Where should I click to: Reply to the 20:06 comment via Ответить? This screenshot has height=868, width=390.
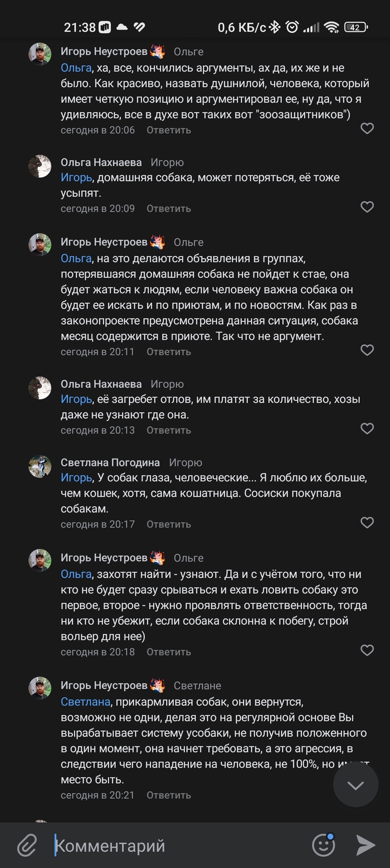pos(168,130)
